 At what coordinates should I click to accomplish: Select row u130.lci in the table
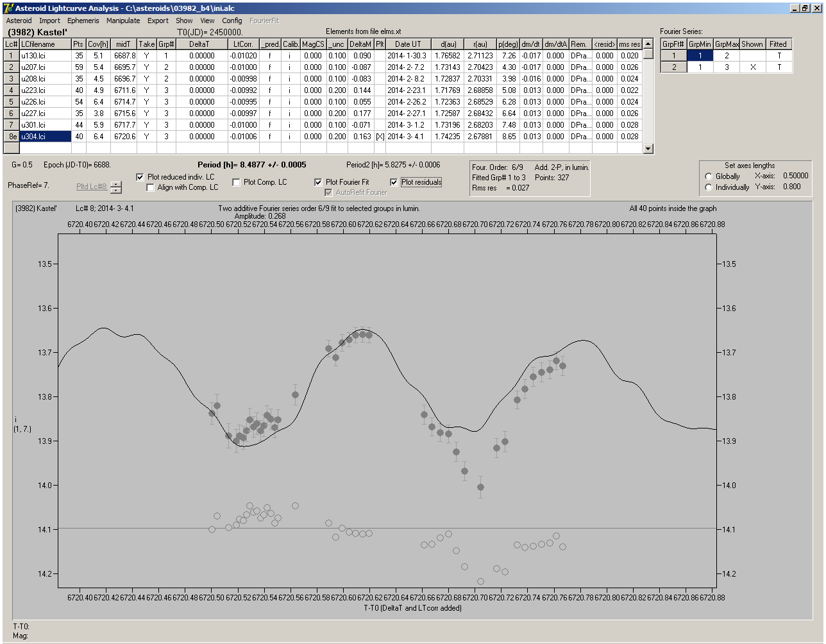pyautogui.click(x=324, y=56)
